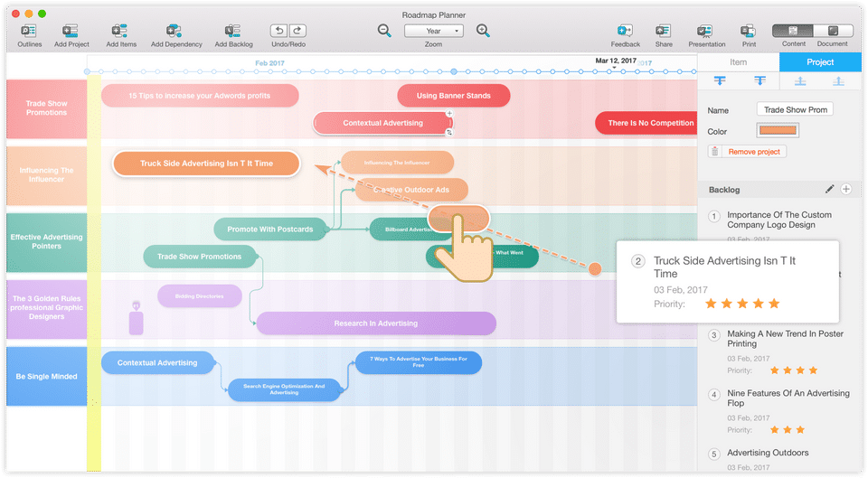Select the Add Items toolbar icon
Image resolution: width=868 pixels, height=478 pixels.
pos(119,31)
